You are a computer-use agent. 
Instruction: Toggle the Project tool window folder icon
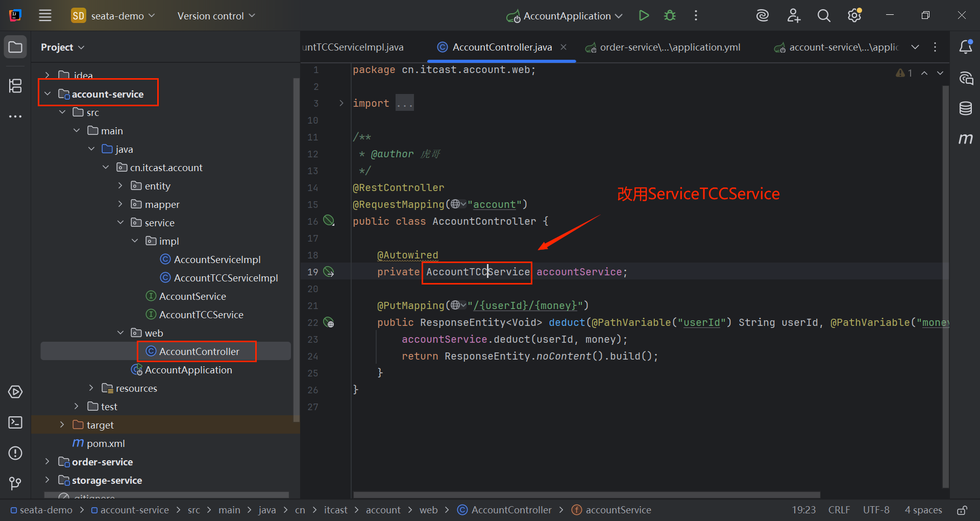click(15, 48)
